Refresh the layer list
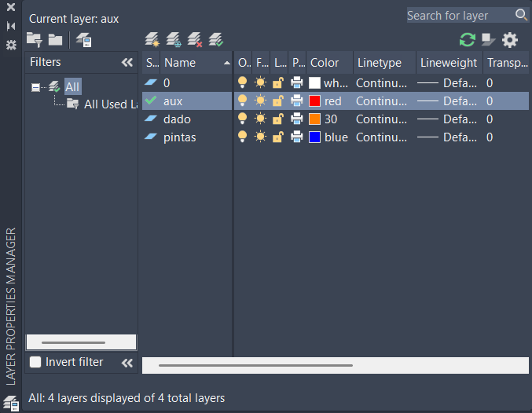This screenshot has width=532, height=413. (468, 39)
